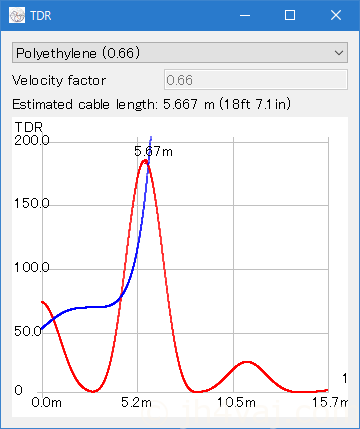Click the 50.0 y-axis label
This screenshot has width=360, height=429.
pos(28,331)
